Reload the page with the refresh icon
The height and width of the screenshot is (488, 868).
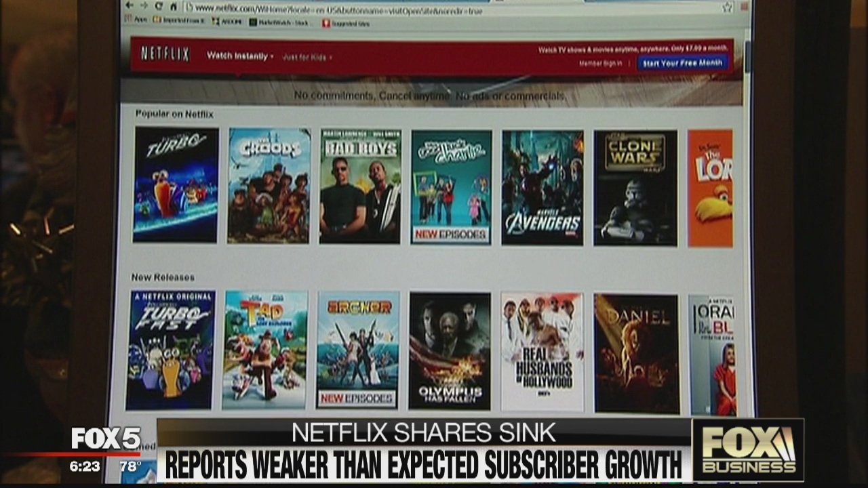coord(159,5)
